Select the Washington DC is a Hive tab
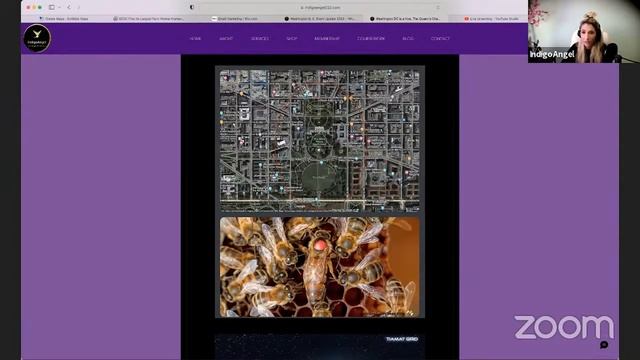The width and height of the screenshot is (640, 360). click(x=405, y=19)
